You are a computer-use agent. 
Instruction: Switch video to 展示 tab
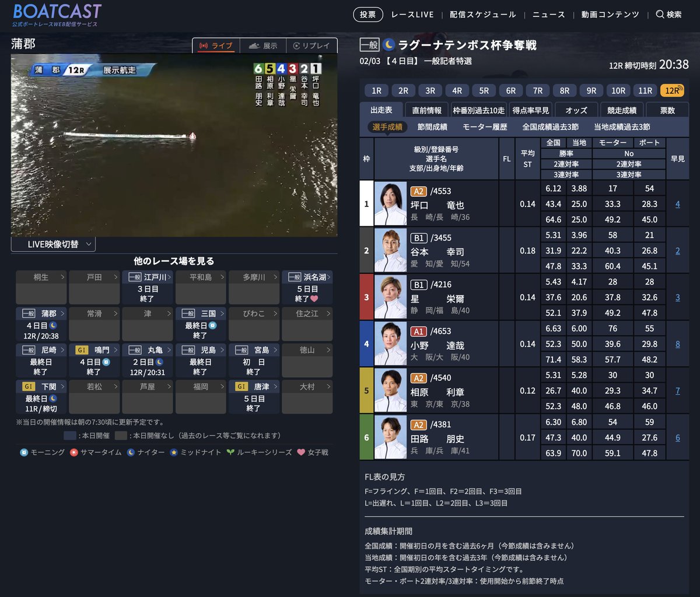coord(263,45)
